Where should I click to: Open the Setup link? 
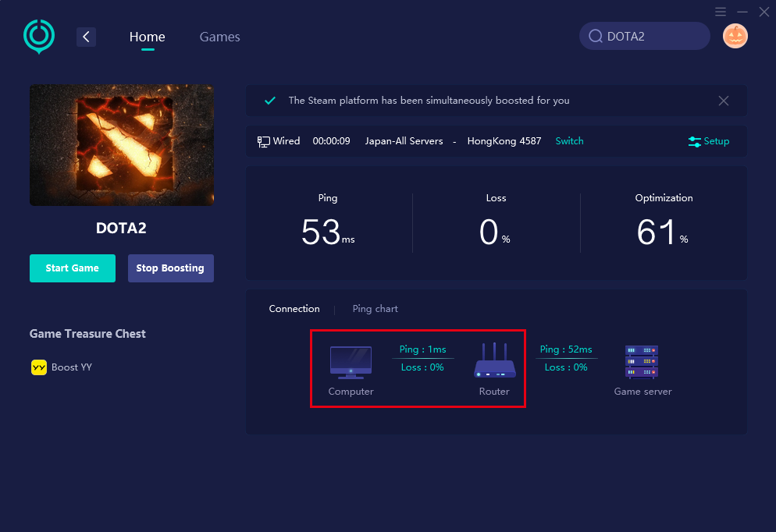(x=717, y=141)
